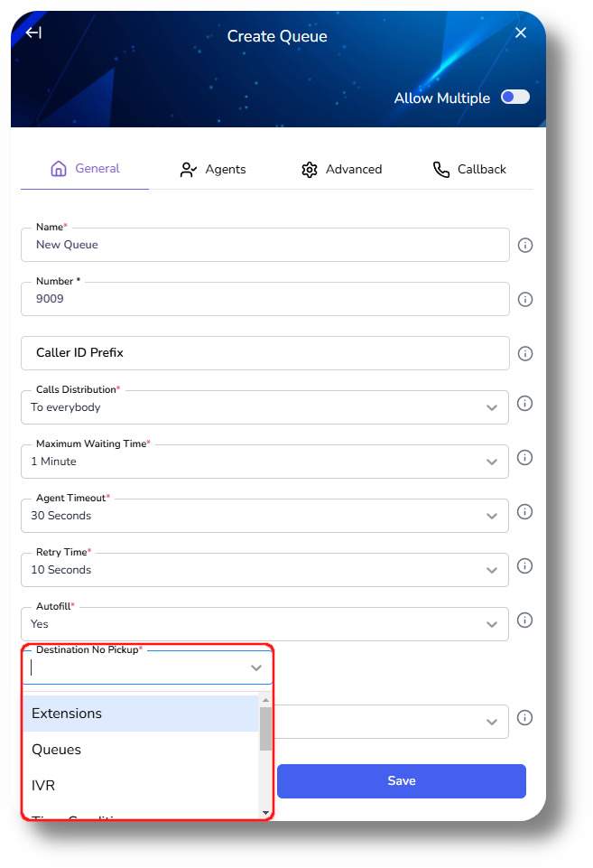Open the Advanced tab
593x868 pixels.
341,169
